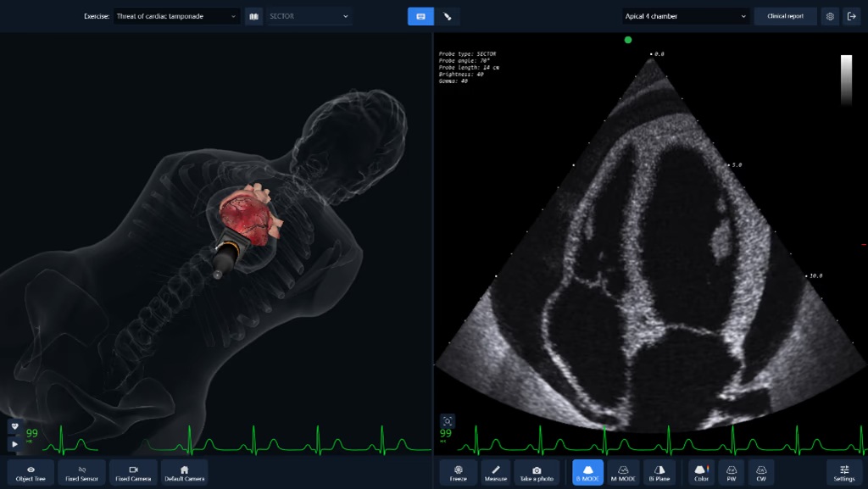This screenshot has height=489, width=868.
Task: Activate PW Doppler mode
Action: coord(732,473)
